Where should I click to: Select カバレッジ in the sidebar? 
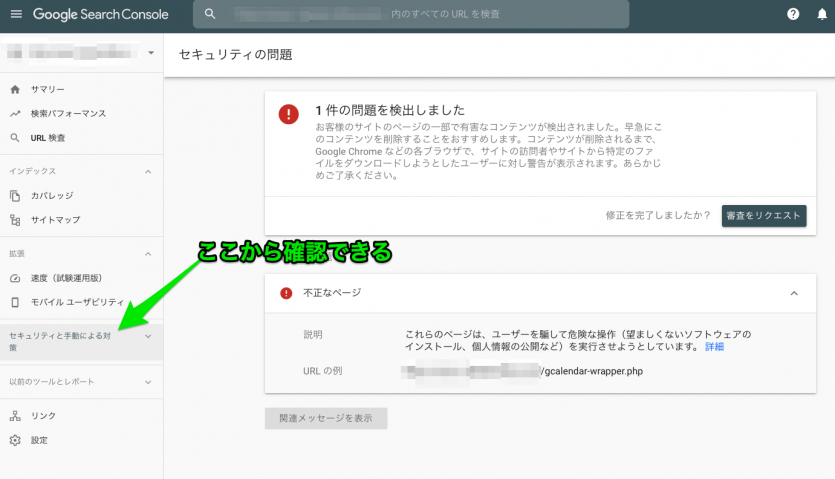coord(51,196)
